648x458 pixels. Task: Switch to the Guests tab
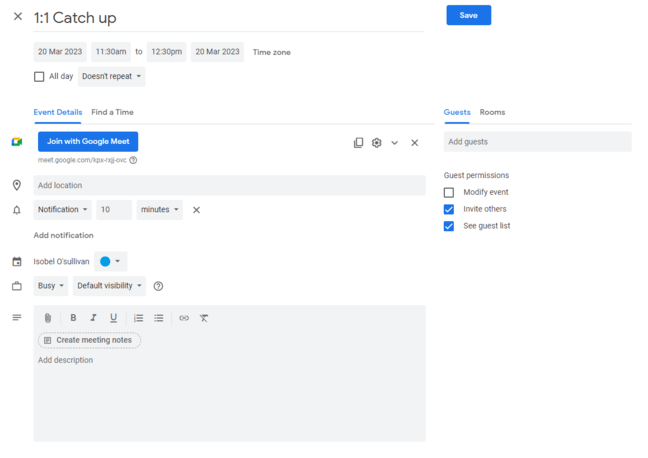[x=457, y=112]
